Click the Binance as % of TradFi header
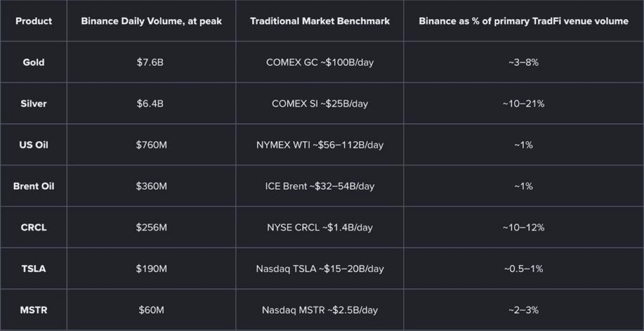The width and height of the screenshot is (644, 331). click(524, 21)
